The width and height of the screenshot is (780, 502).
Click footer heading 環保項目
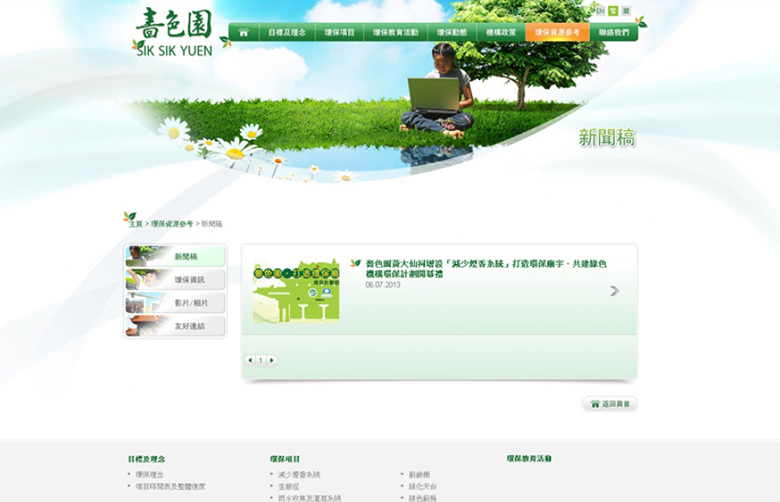click(x=285, y=459)
